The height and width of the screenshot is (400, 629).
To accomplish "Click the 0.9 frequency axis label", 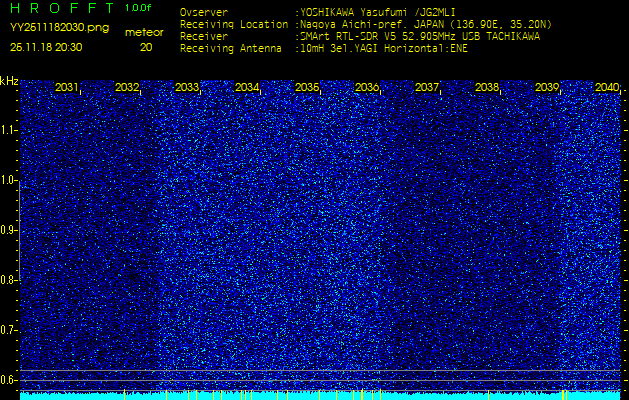I will [7, 230].
